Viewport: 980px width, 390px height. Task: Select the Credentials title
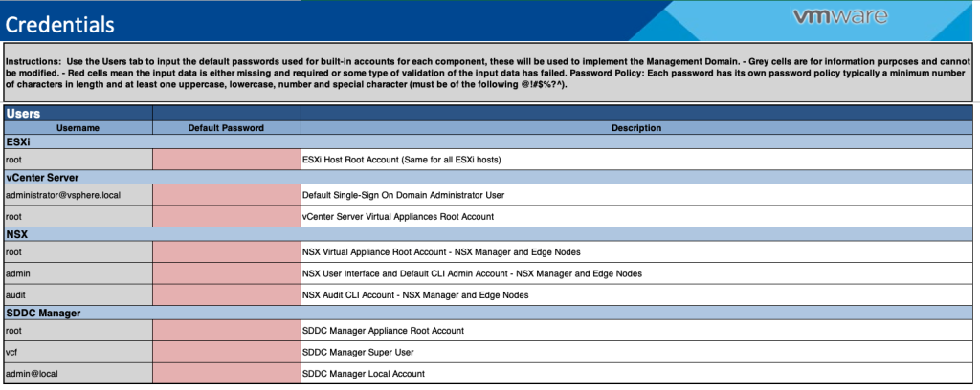[x=60, y=24]
